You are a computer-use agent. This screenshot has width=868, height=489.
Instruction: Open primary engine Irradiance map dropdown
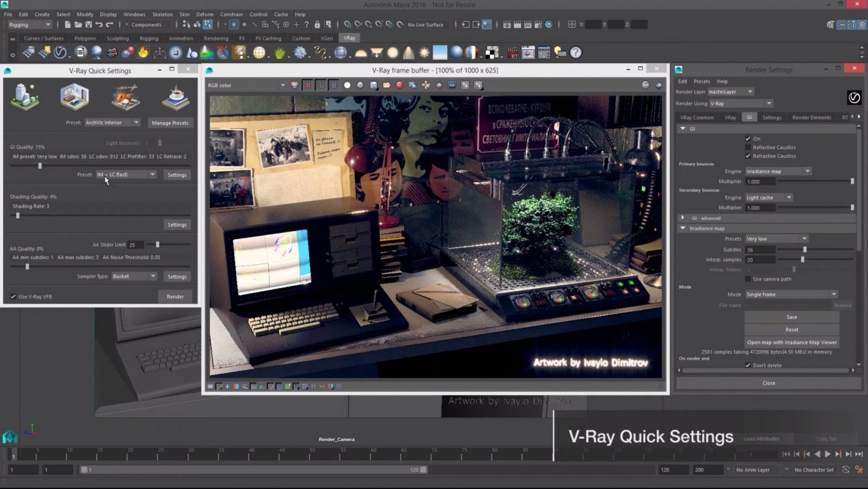coord(778,171)
